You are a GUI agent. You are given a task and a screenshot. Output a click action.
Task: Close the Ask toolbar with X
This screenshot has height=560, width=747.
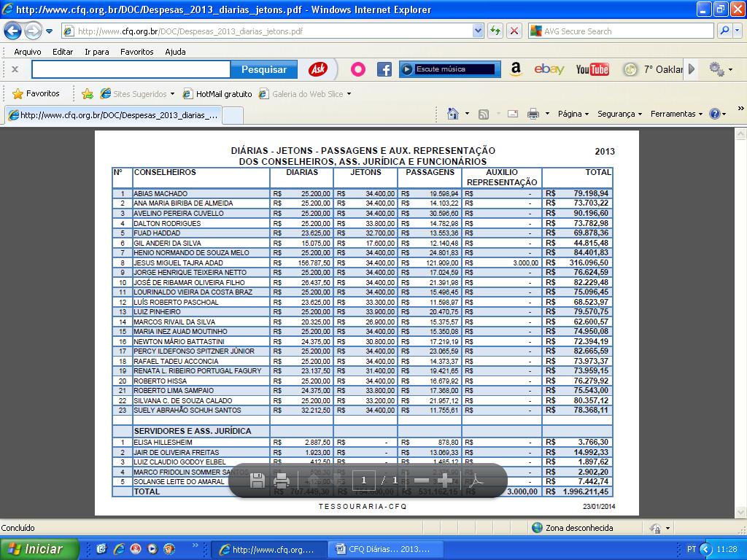(x=15, y=69)
